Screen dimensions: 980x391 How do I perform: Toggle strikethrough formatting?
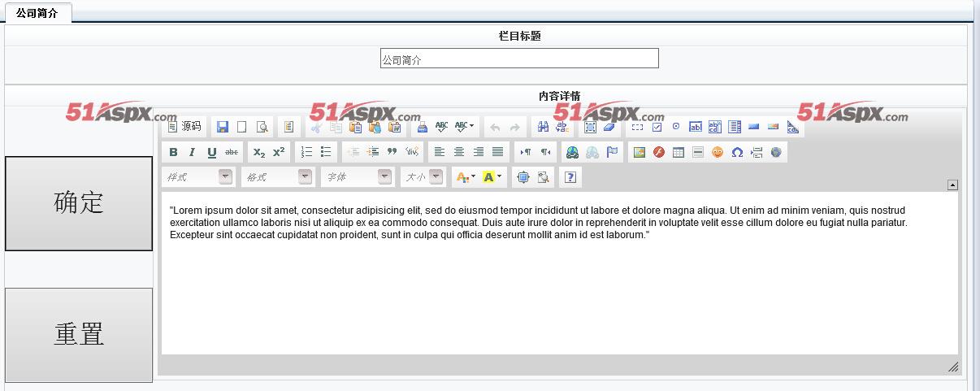tap(232, 152)
